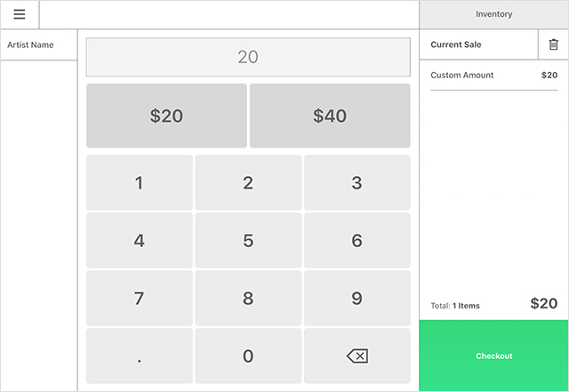Image resolution: width=569 pixels, height=392 pixels.
Task: Click the amount input field
Action: point(248,58)
